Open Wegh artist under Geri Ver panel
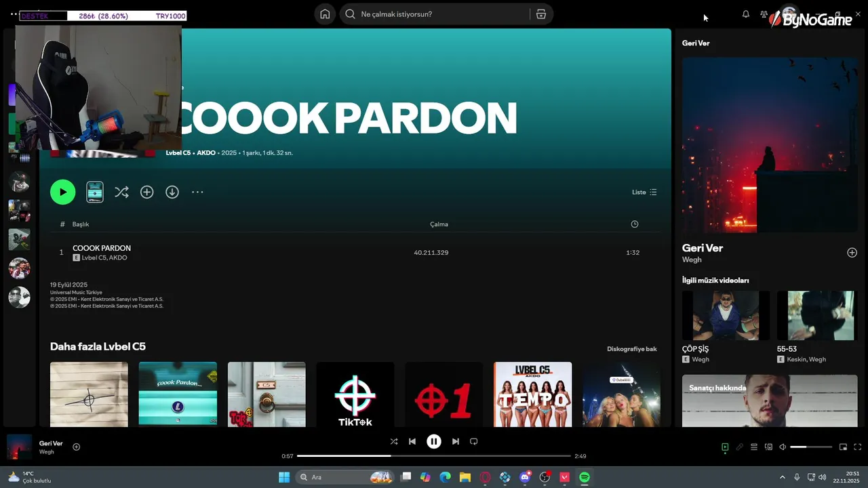868x488 pixels. point(692,260)
